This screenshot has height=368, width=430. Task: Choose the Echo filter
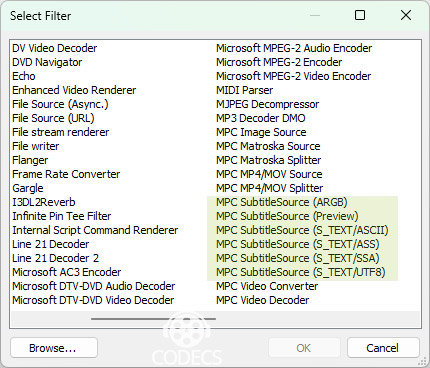[x=24, y=76]
